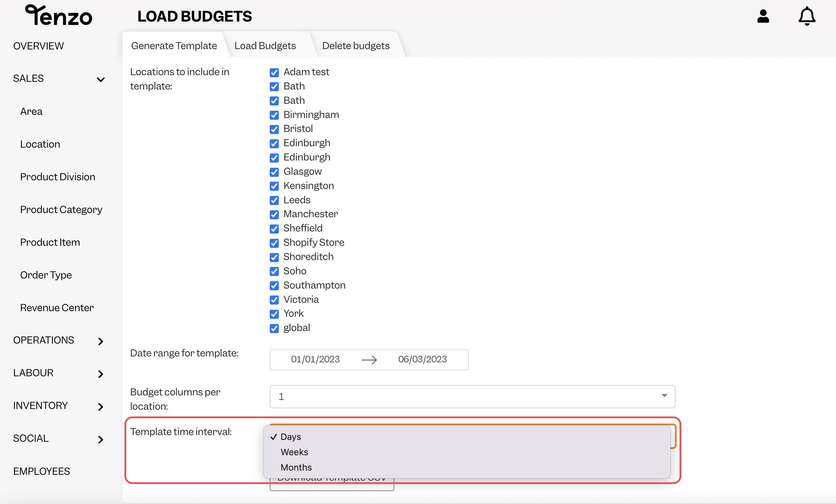Switch to the Generate Template tab

tap(174, 46)
